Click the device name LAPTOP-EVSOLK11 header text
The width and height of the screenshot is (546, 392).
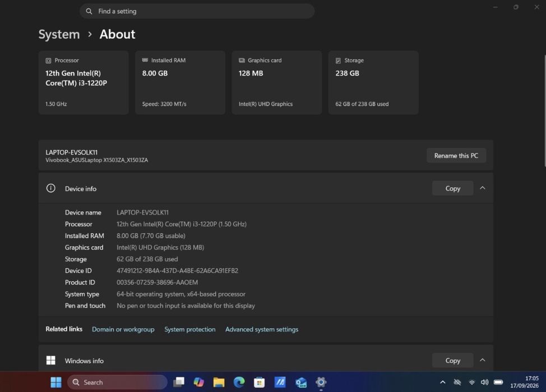tap(71, 152)
